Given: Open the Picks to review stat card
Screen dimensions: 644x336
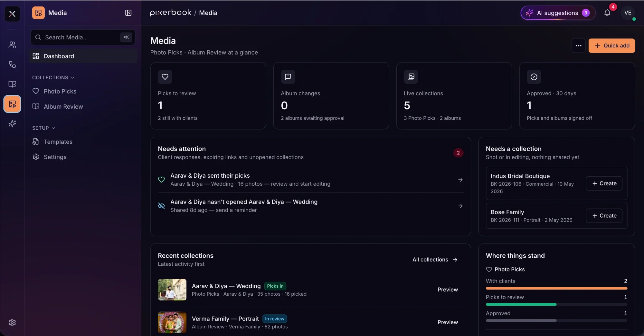Looking at the screenshot, I should [x=208, y=96].
